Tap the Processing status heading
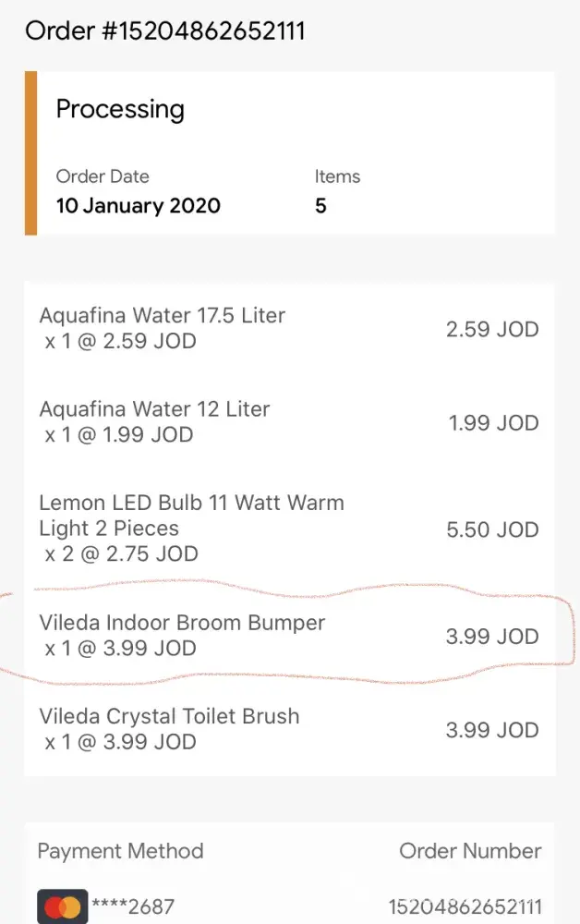 coord(120,109)
